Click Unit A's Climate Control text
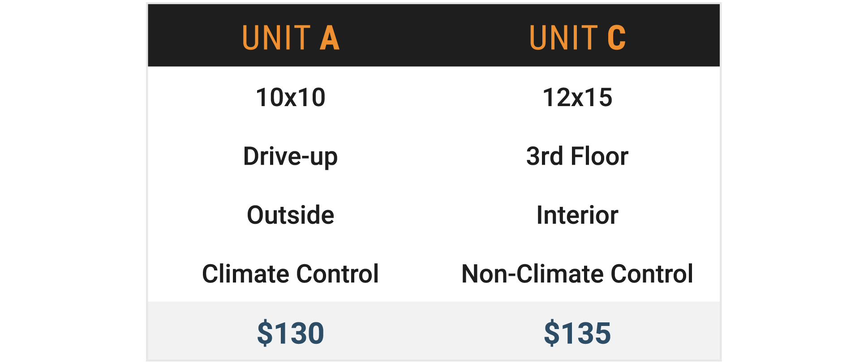 coord(291,274)
